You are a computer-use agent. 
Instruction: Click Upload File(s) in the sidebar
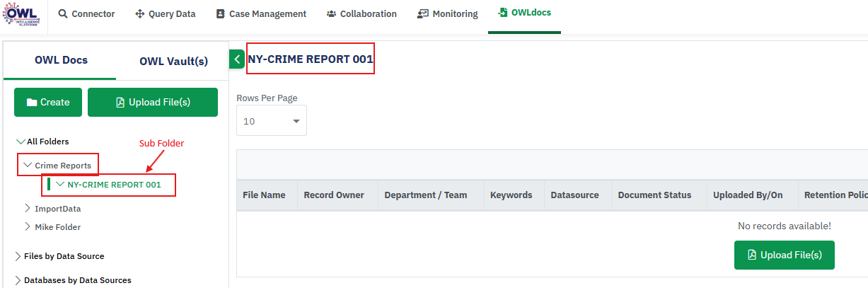pos(153,102)
